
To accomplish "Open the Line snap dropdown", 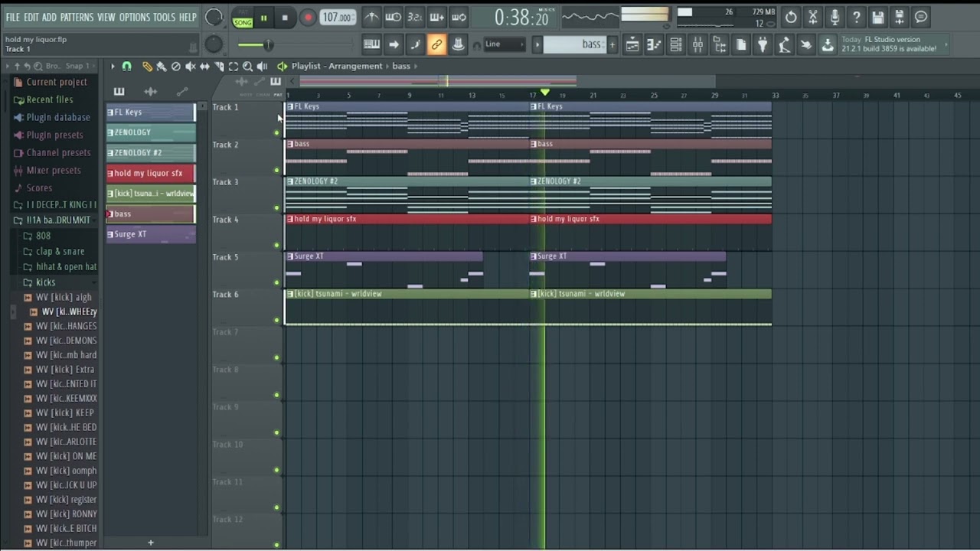I will click(505, 44).
